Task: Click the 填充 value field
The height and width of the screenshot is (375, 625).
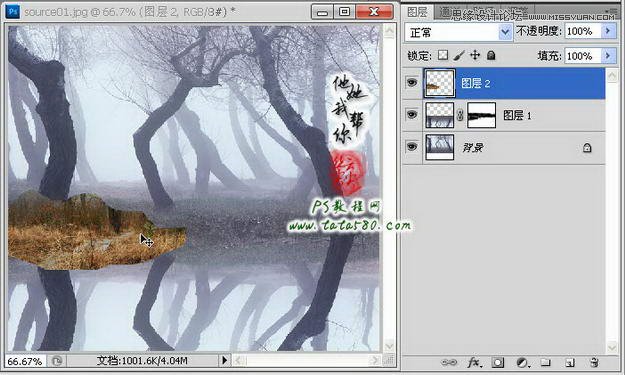Action: point(583,56)
